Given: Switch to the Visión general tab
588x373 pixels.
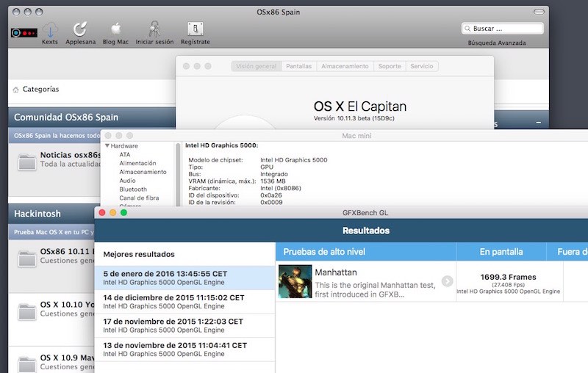Looking at the screenshot, I should pyautogui.click(x=256, y=66).
